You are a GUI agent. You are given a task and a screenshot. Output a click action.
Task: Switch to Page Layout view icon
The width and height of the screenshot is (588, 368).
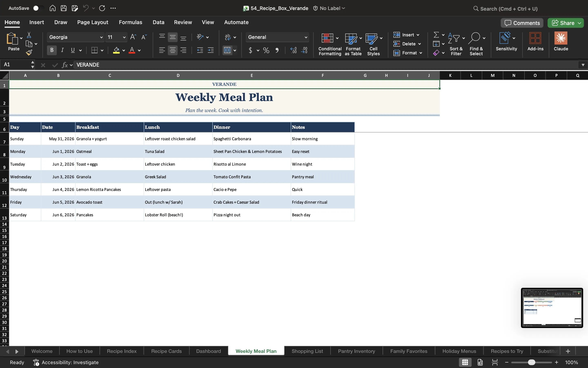click(480, 362)
